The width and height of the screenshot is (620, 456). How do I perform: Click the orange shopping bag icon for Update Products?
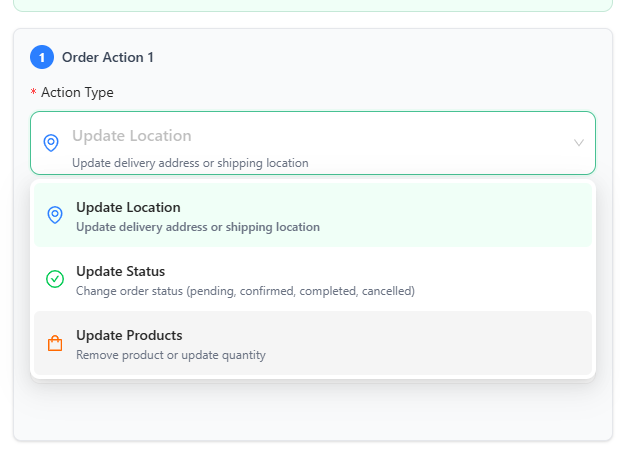(55, 343)
